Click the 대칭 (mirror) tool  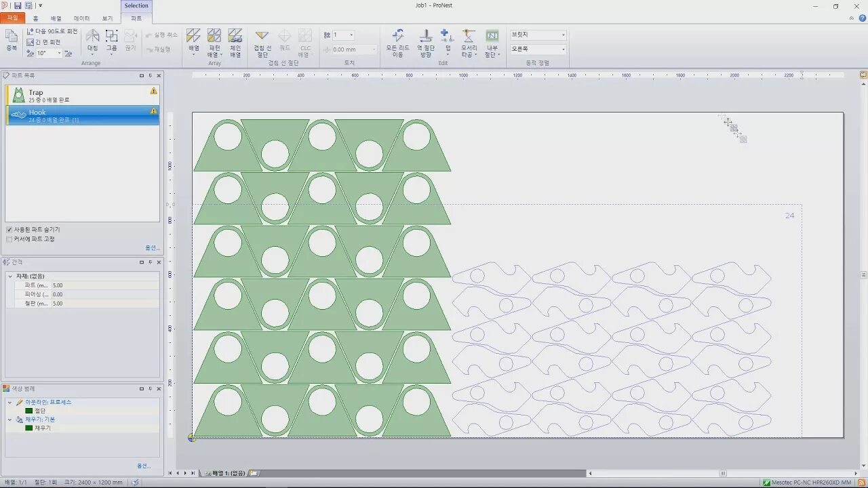pos(92,41)
